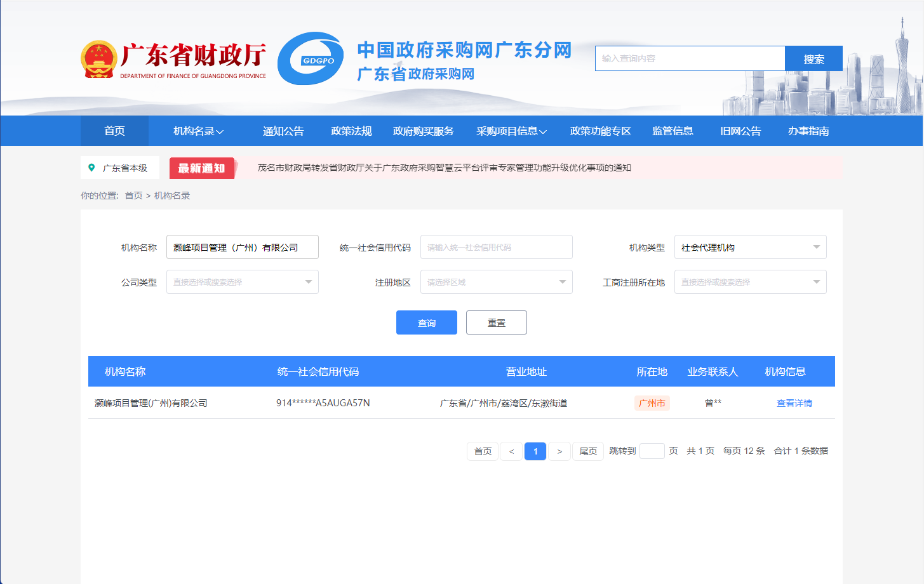Image resolution: width=924 pixels, height=584 pixels.
Task: Click the national emblem logo icon
Action: 99,60
